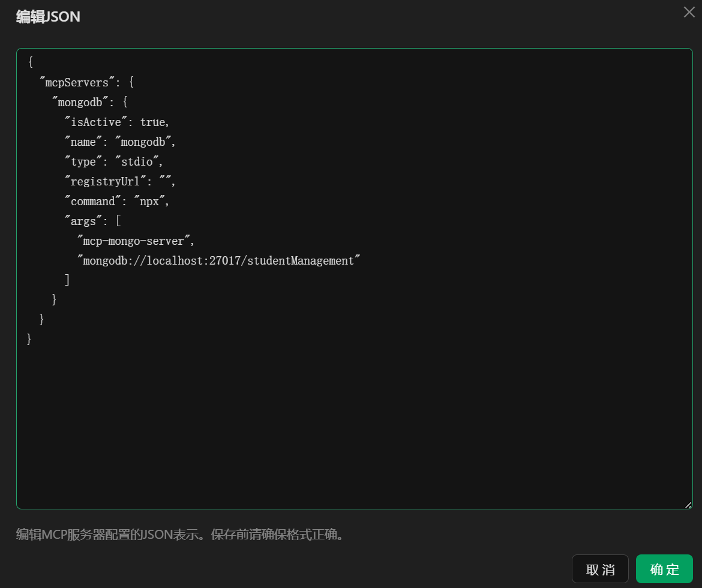The width and height of the screenshot is (702, 588).
Task: Click the "mcpServers" key line
Action: point(86,82)
